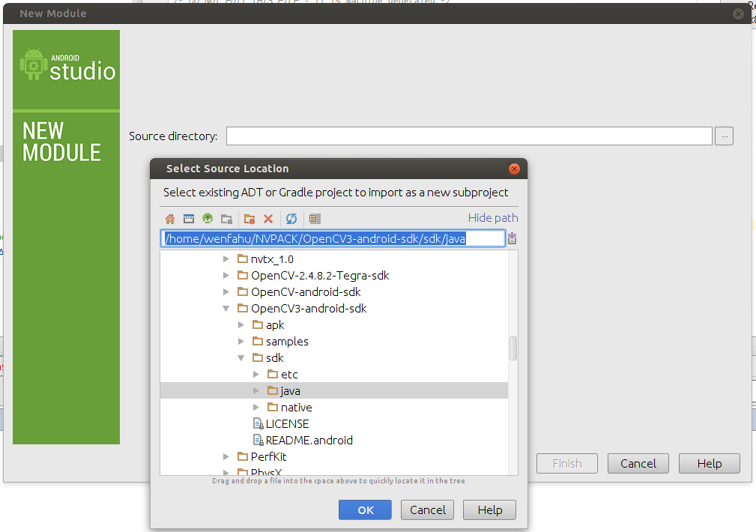Toggle show hidden files icon

(x=315, y=219)
